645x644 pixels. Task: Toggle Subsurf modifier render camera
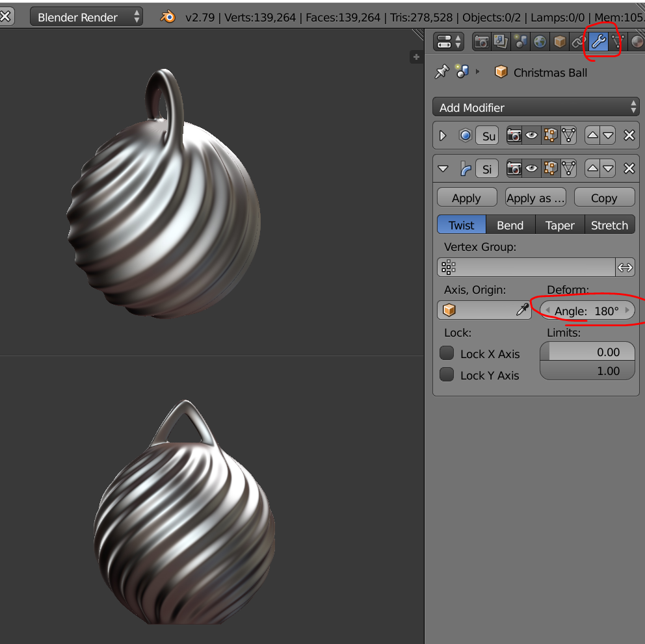pyautogui.click(x=514, y=135)
